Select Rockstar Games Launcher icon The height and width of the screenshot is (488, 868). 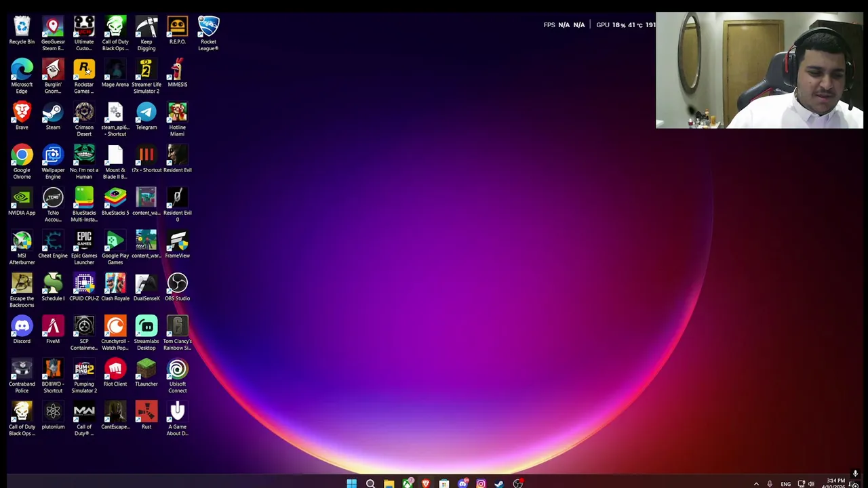84,77
